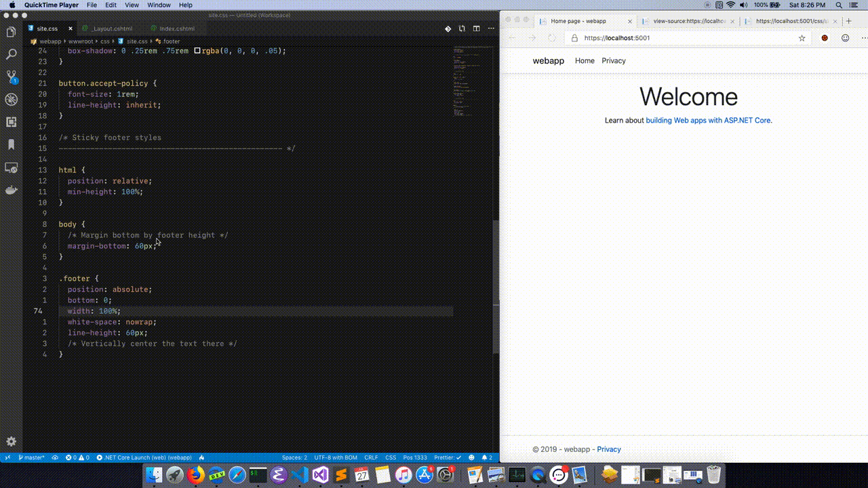Open notifications bell in status bar
This screenshot has width=868, height=488.
(x=487, y=457)
